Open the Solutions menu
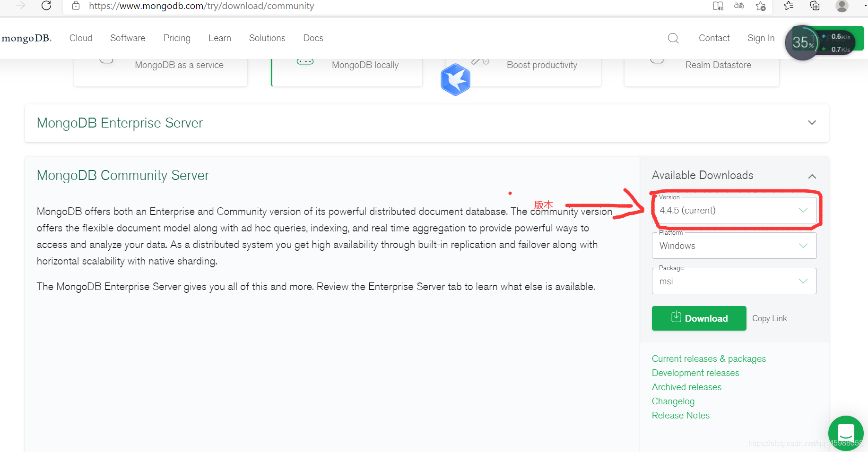The width and height of the screenshot is (868, 452). coord(267,38)
